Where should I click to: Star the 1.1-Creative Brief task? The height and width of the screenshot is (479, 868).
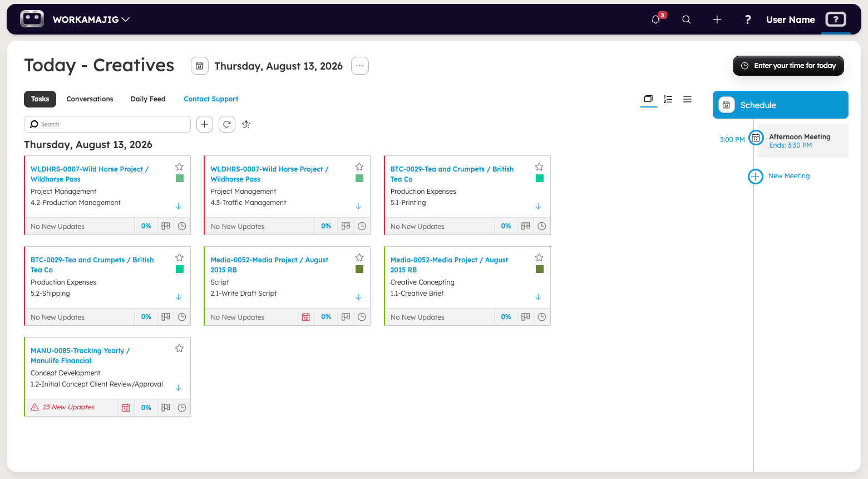click(539, 257)
